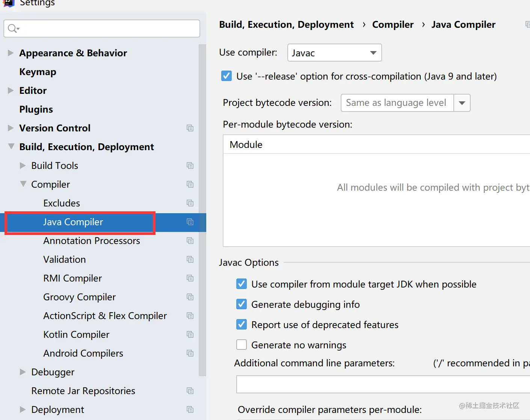Click project-level icon beside Remote Jar Repositories
The image size is (530, 420).
click(x=190, y=391)
